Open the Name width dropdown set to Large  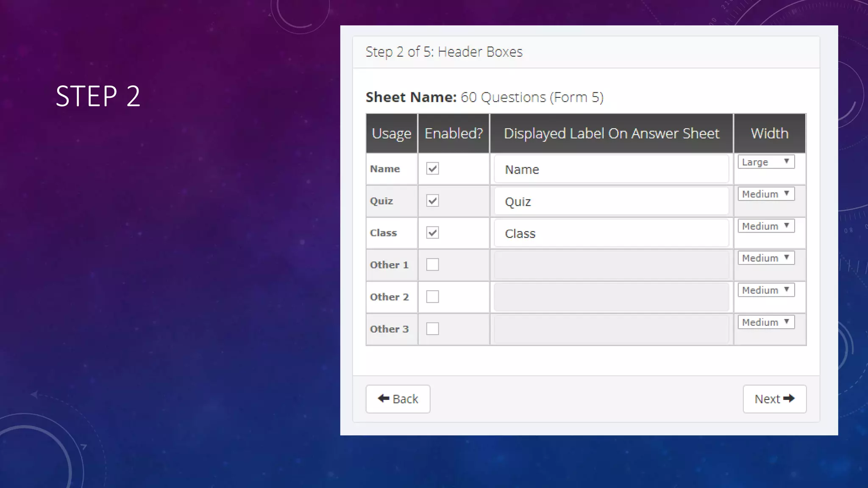[766, 162]
